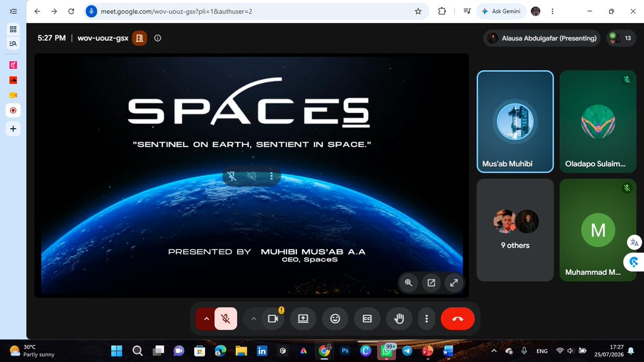The height and width of the screenshot is (362, 644).
Task: Open File Explorer from the taskbar
Action: 241,351
